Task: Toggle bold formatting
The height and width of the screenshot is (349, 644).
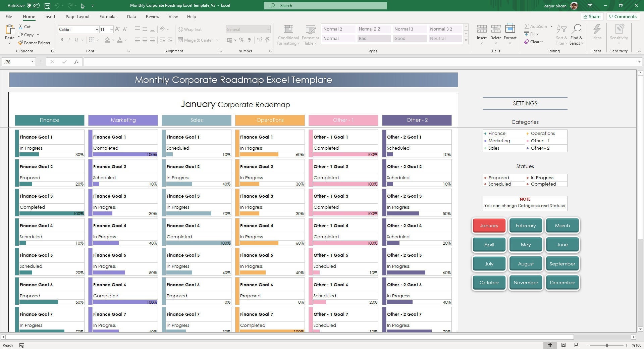Action: click(x=62, y=40)
